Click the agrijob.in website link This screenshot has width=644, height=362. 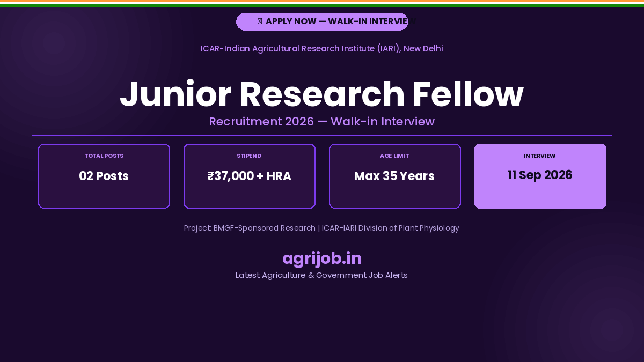click(322, 258)
